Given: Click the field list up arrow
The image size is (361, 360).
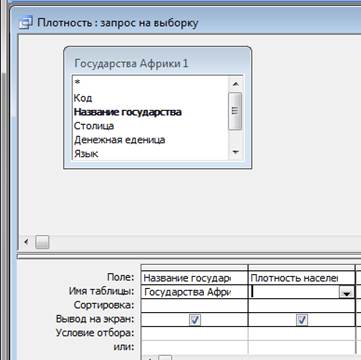Looking at the screenshot, I should click(235, 84).
